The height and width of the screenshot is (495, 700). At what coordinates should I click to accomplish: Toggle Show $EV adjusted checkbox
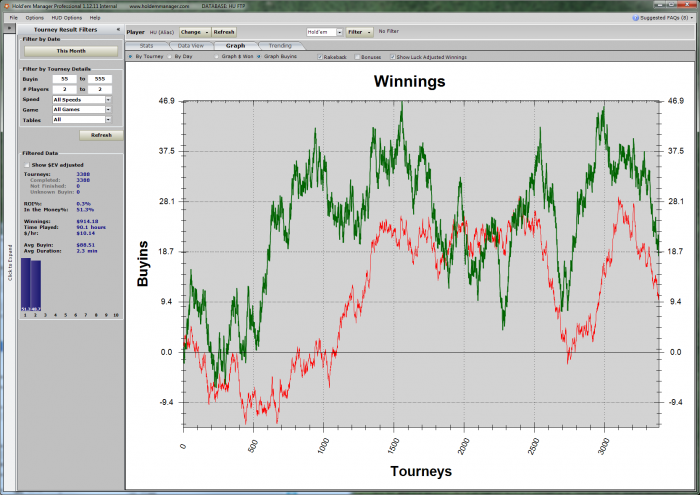28,165
